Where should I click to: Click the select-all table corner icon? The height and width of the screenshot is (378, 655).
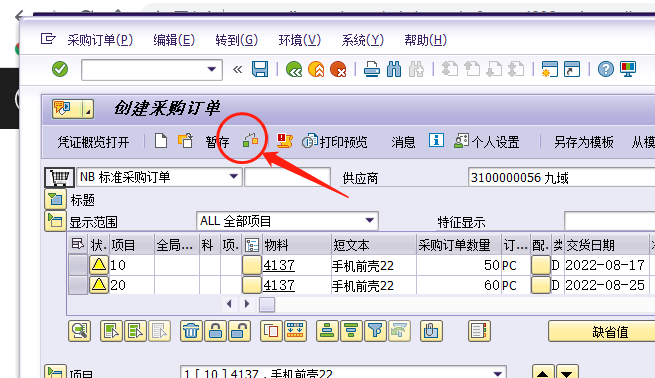tap(78, 244)
